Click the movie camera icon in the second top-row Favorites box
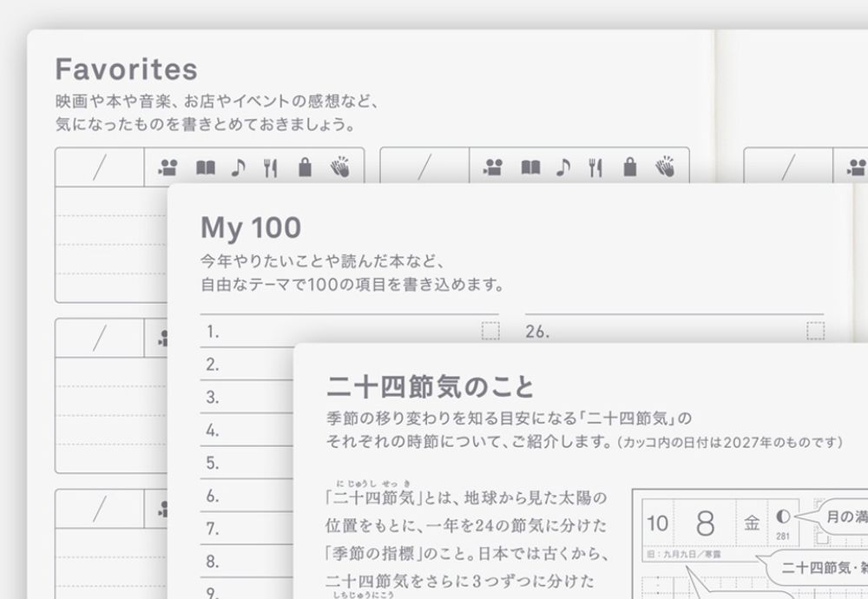 (x=493, y=168)
